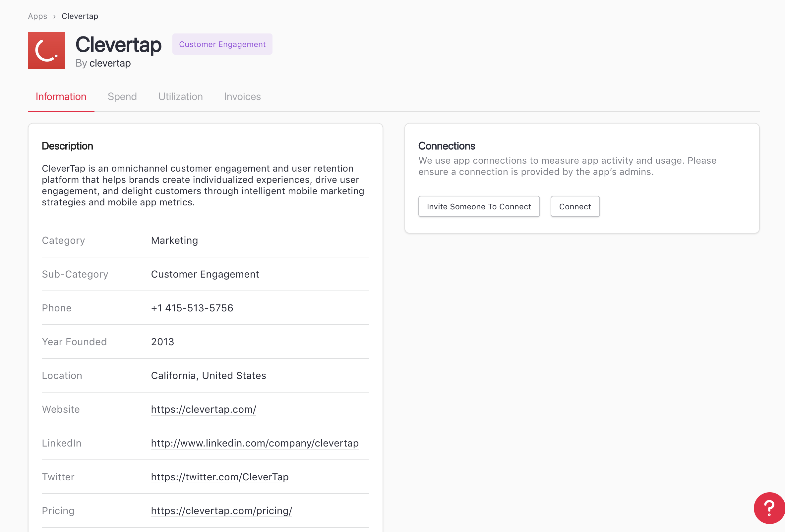The height and width of the screenshot is (532, 785).
Task: View the Invoices tab
Action: click(x=242, y=96)
